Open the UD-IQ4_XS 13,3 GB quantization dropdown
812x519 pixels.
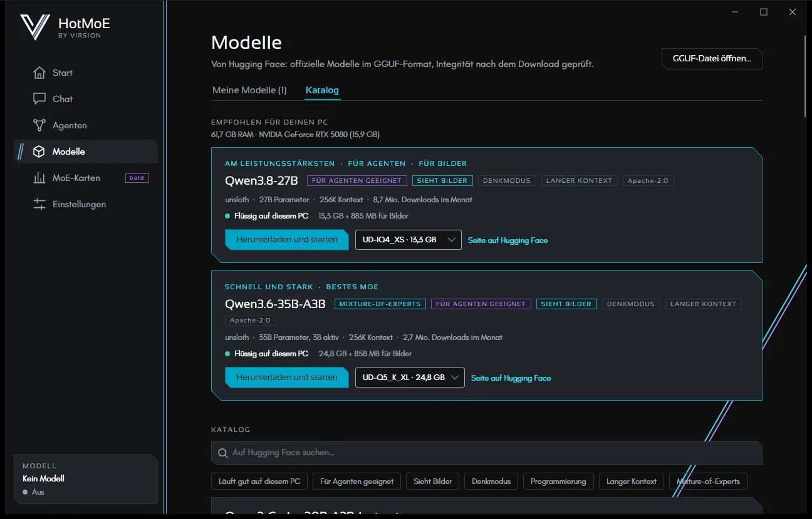tap(409, 240)
